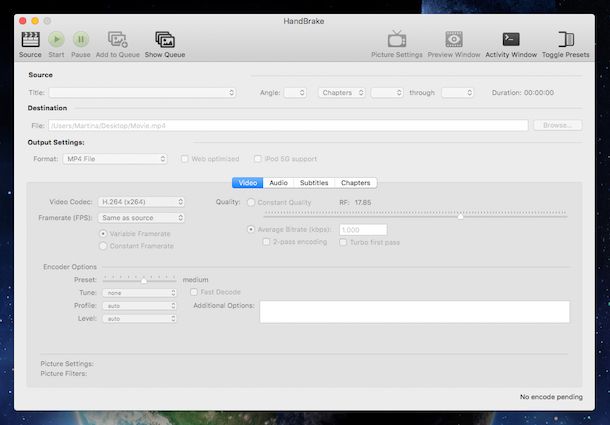Close the HandBrake window with red button
610x425 pixels.
(23, 21)
